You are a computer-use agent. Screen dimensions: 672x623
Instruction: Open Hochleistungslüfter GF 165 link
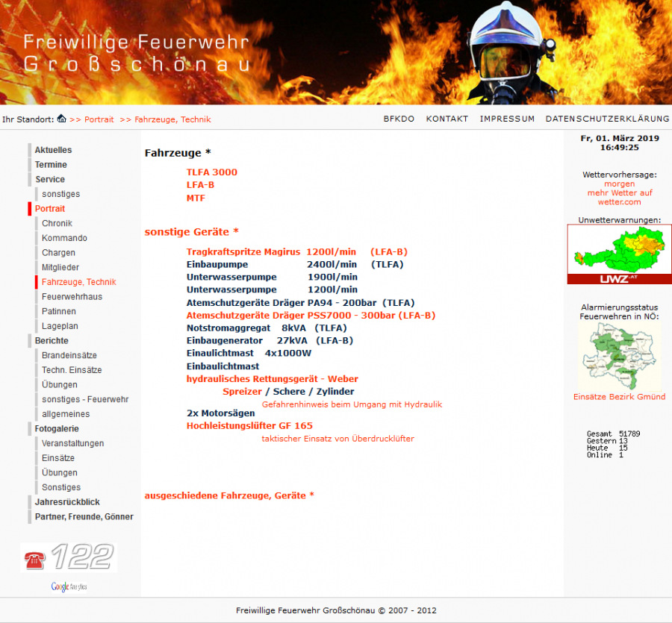tap(249, 425)
